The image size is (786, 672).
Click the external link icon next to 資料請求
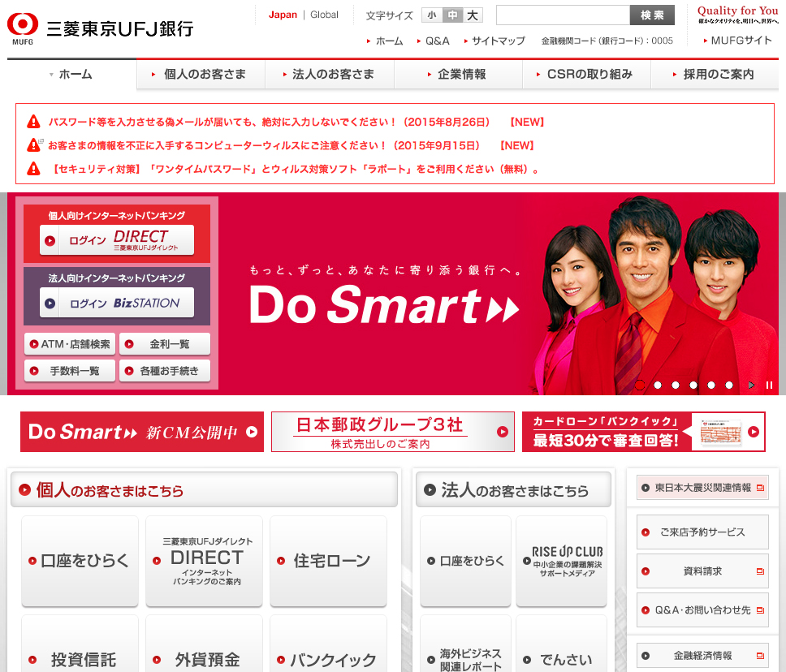[760, 571]
